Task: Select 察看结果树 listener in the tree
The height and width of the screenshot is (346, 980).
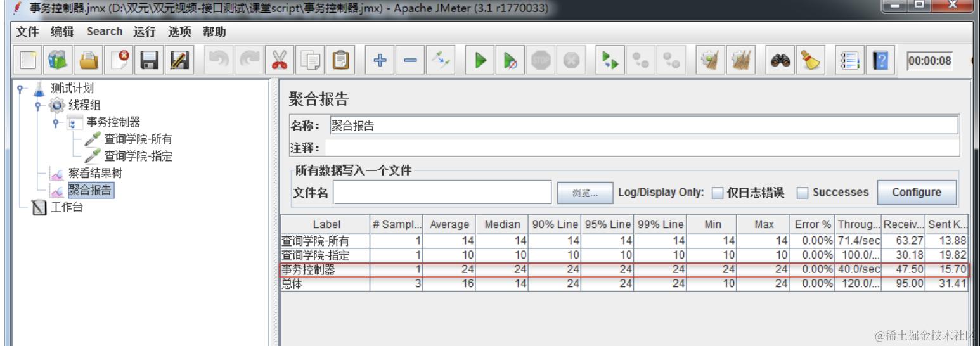Action: (x=94, y=172)
